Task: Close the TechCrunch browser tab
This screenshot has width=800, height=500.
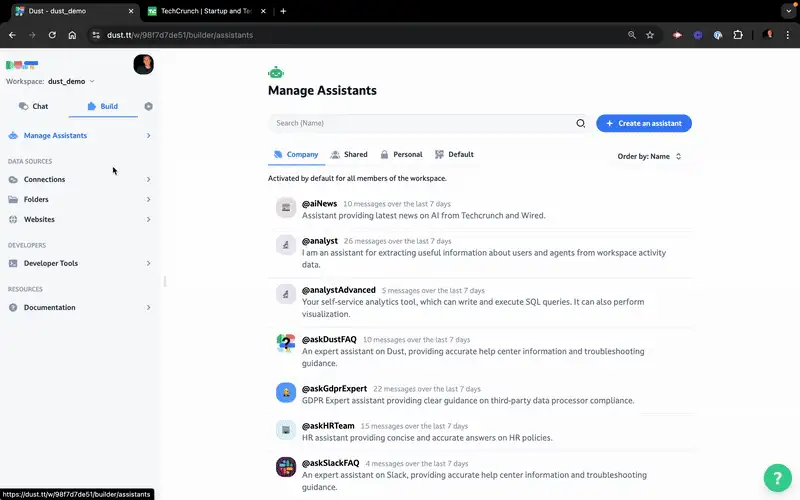Action: (x=263, y=11)
